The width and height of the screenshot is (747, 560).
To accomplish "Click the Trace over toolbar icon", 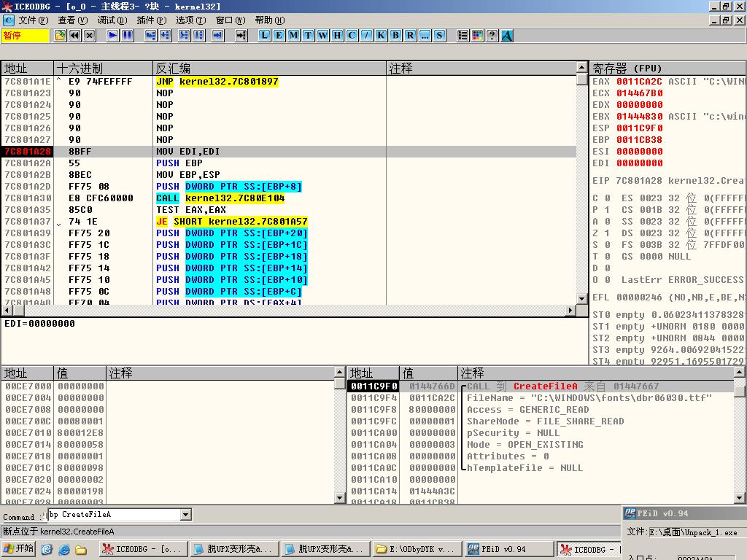I will click(198, 35).
